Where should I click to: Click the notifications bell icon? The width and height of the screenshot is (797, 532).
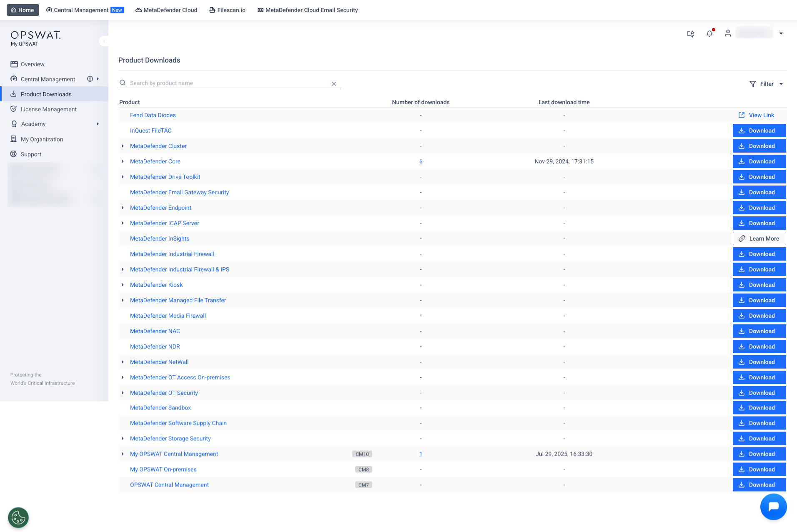click(x=709, y=33)
